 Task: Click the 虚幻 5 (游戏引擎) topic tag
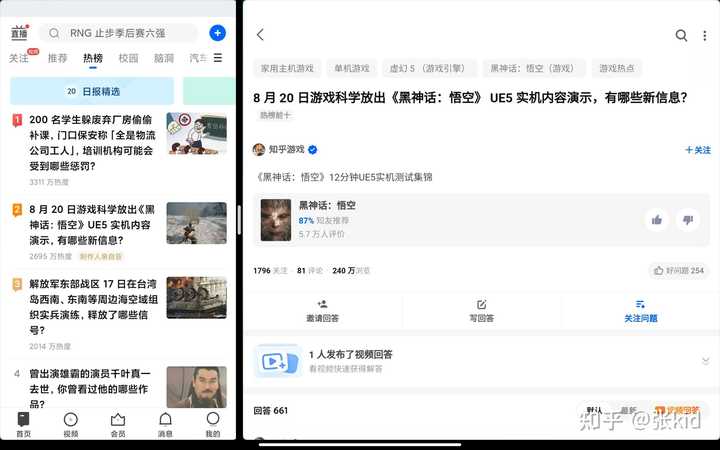point(430,68)
